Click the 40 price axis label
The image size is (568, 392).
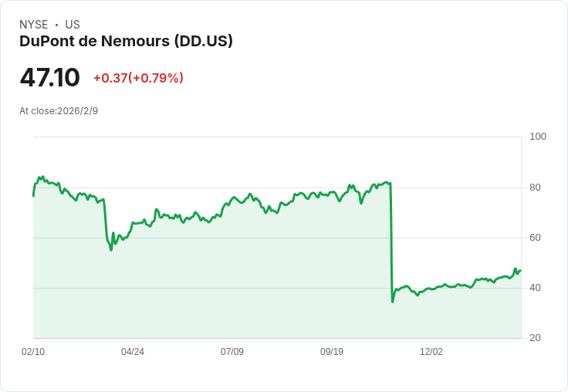[536, 288]
